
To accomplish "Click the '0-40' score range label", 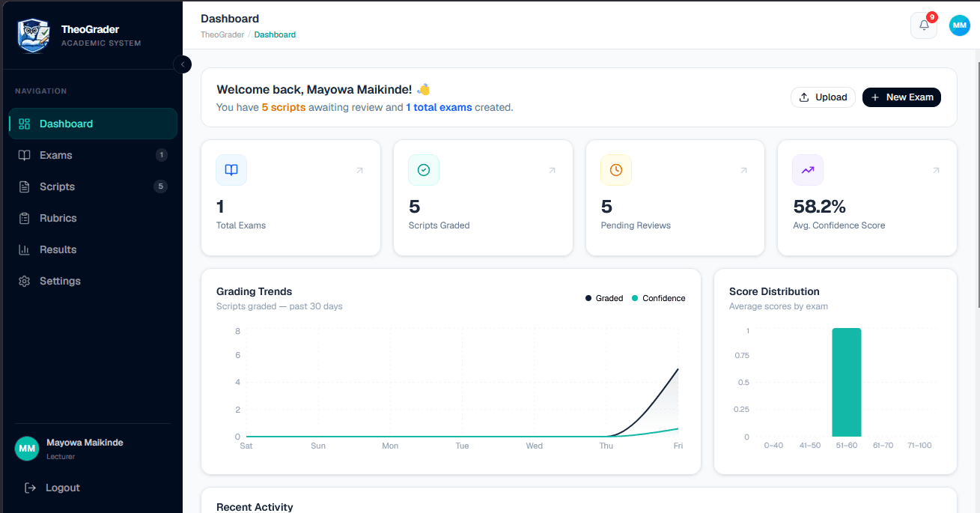I will point(773,446).
